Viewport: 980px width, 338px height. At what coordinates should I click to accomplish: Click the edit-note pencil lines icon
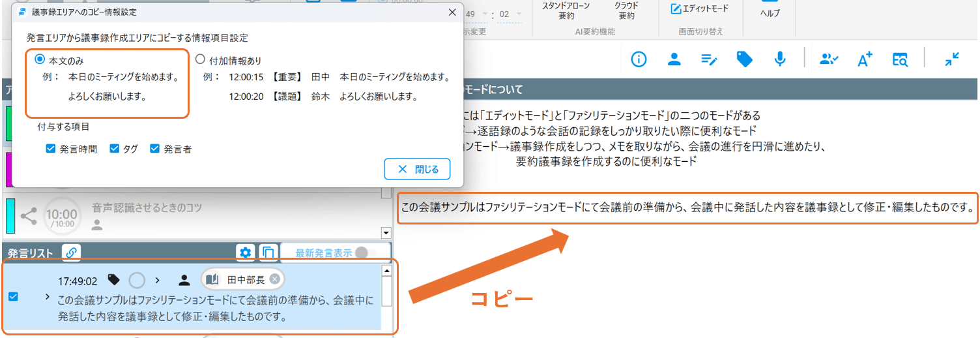(x=709, y=59)
